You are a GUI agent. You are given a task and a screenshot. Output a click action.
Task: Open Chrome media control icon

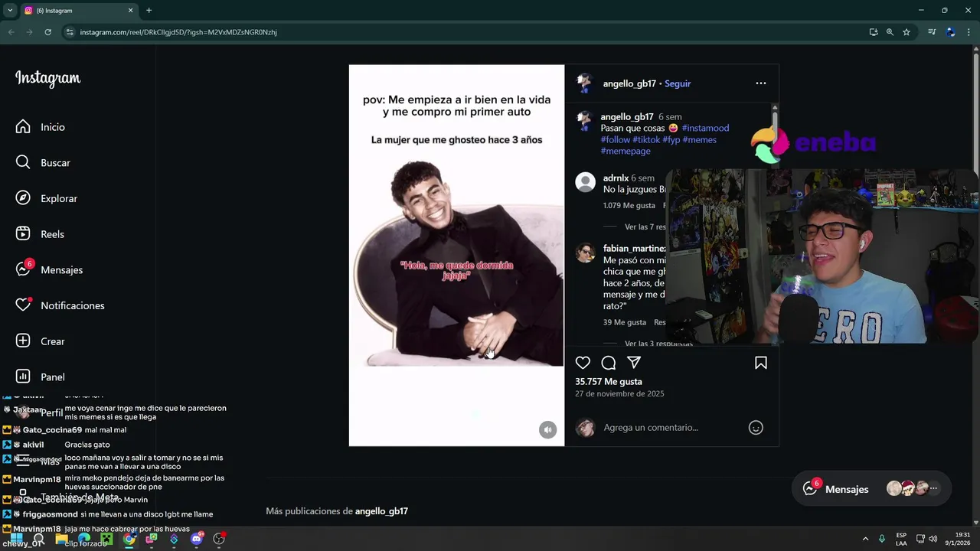(x=932, y=32)
